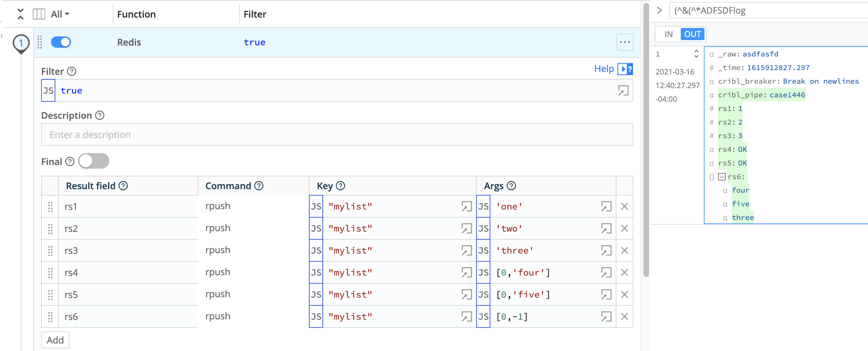Toggle JS mode for the rs4 Args field
The image size is (868, 351).
pyautogui.click(x=483, y=272)
